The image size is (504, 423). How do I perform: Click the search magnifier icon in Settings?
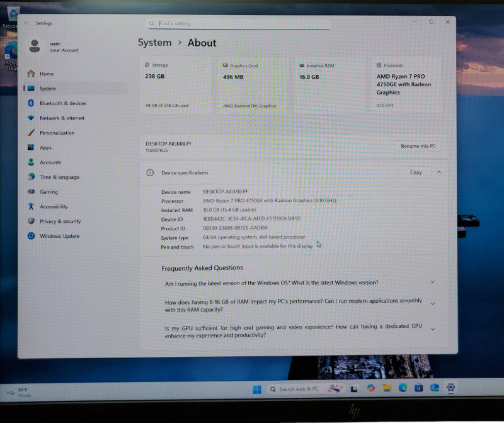(151, 23)
